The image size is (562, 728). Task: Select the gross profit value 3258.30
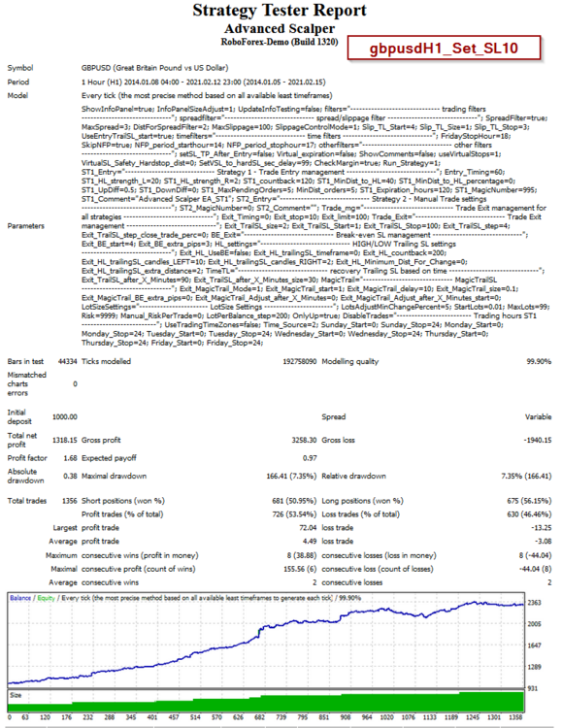(304, 440)
